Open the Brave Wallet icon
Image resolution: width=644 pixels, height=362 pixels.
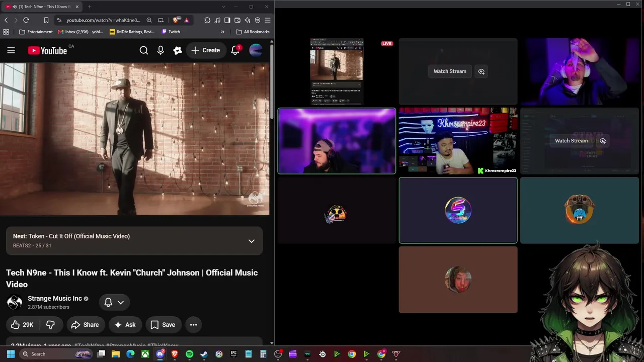(x=237, y=20)
